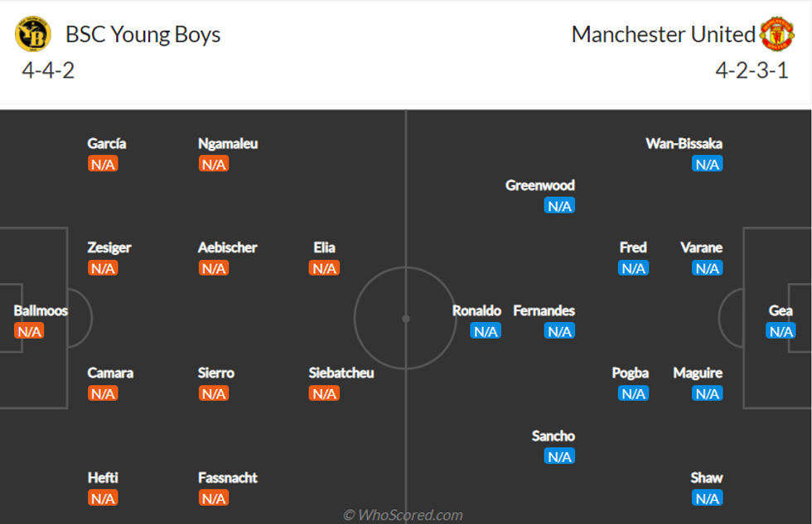The width and height of the screenshot is (812, 524).
Task: Click the 4-2-3-1 formation label
Action: [752, 70]
